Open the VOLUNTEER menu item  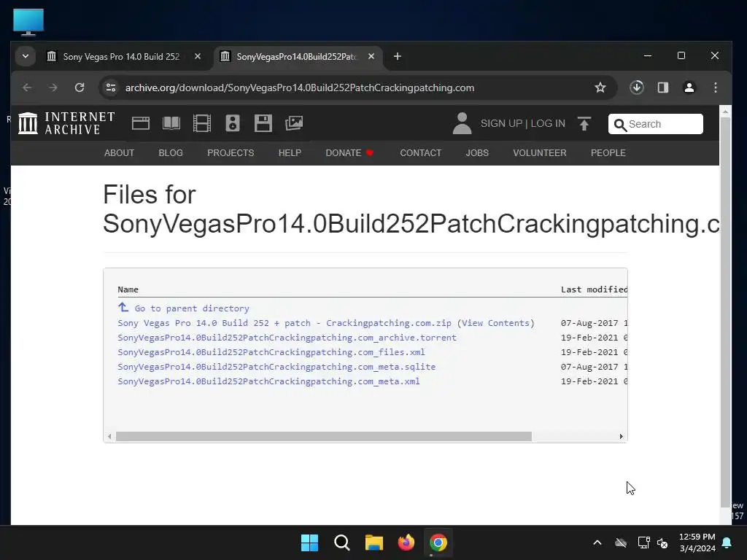[x=540, y=153]
